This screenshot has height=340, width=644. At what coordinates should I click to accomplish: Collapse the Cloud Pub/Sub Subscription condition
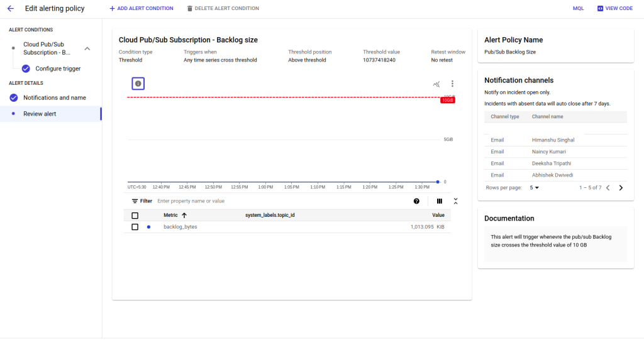click(87, 48)
